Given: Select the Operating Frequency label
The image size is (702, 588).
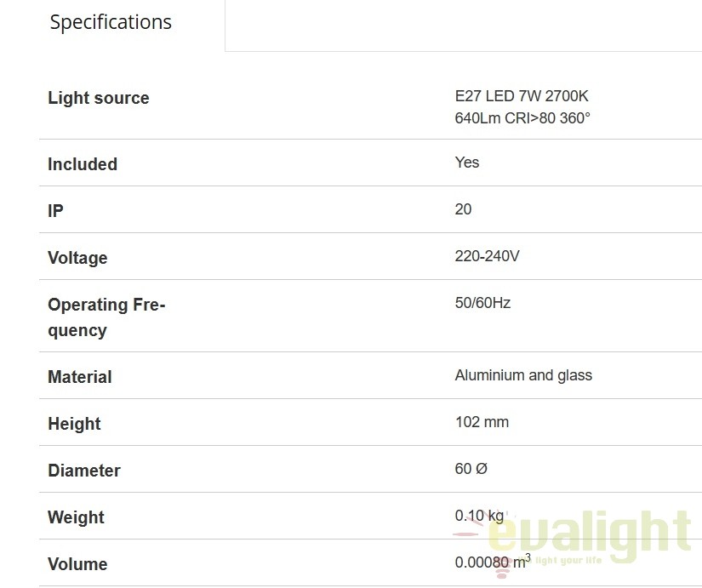Looking at the screenshot, I should click(106, 317).
